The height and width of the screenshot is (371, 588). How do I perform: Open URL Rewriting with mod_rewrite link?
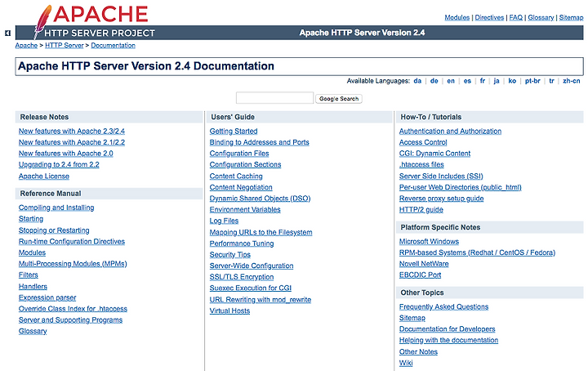pyautogui.click(x=261, y=300)
